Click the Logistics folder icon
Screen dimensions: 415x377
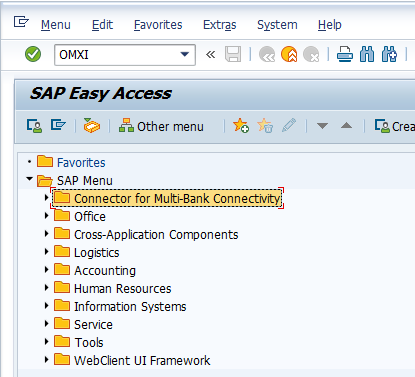(x=62, y=251)
